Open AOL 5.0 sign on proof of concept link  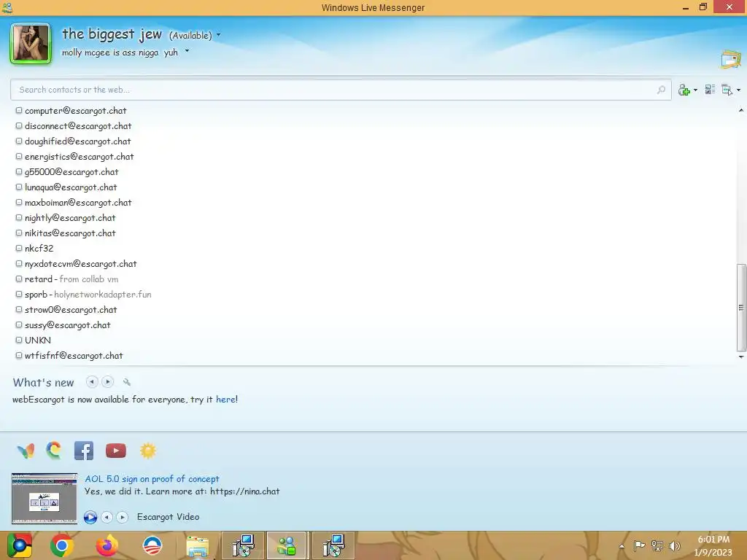pos(152,478)
